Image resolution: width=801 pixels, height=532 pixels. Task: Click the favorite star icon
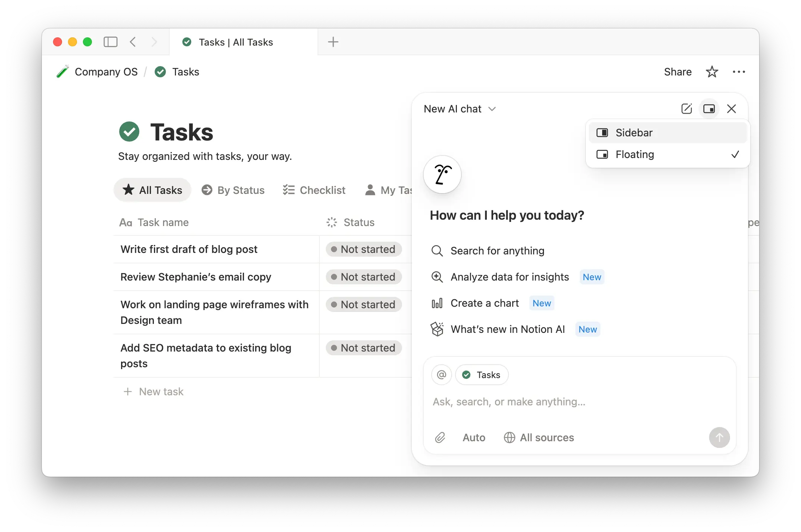click(x=712, y=72)
